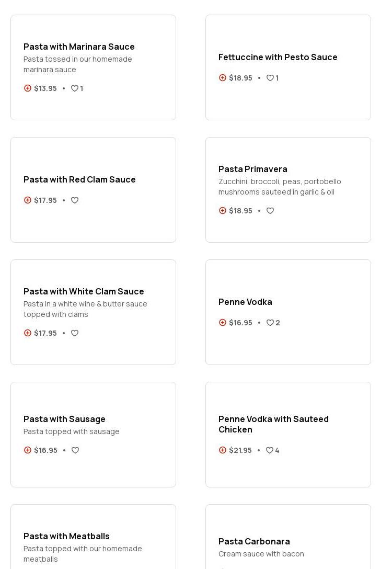Select the Pasta Primavera item name
This screenshot has width=392, height=569.
click(x=252, y=169)
